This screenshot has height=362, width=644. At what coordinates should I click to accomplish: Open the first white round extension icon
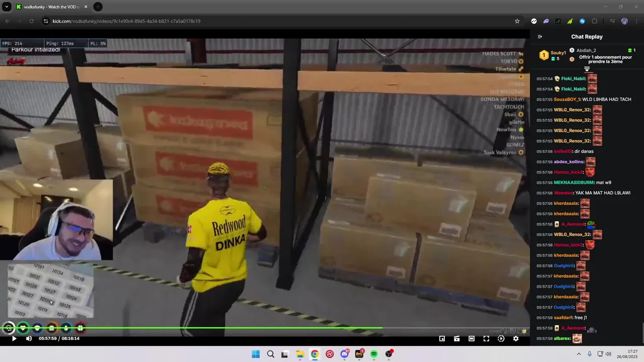pyautogui.click(x=534, y=21)
